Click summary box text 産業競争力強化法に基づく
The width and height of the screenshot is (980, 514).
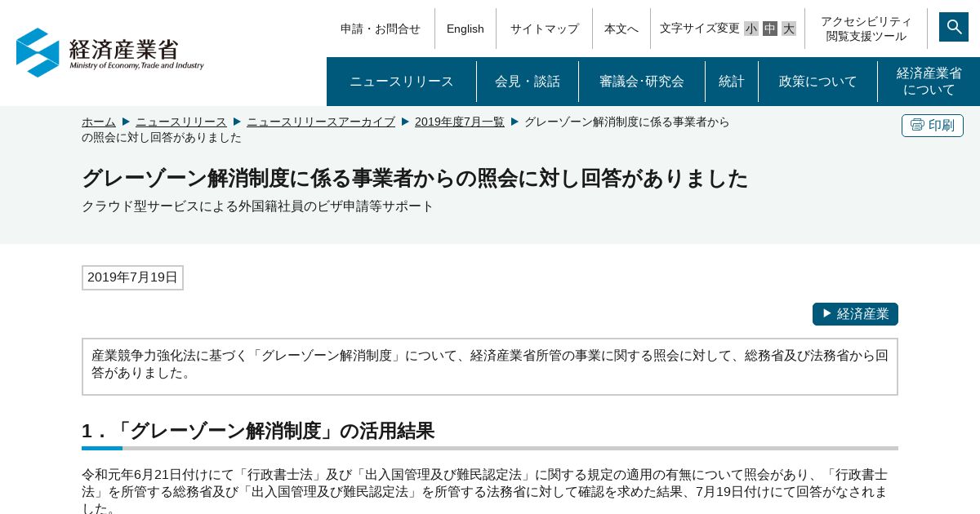click(x=490, y=364)
